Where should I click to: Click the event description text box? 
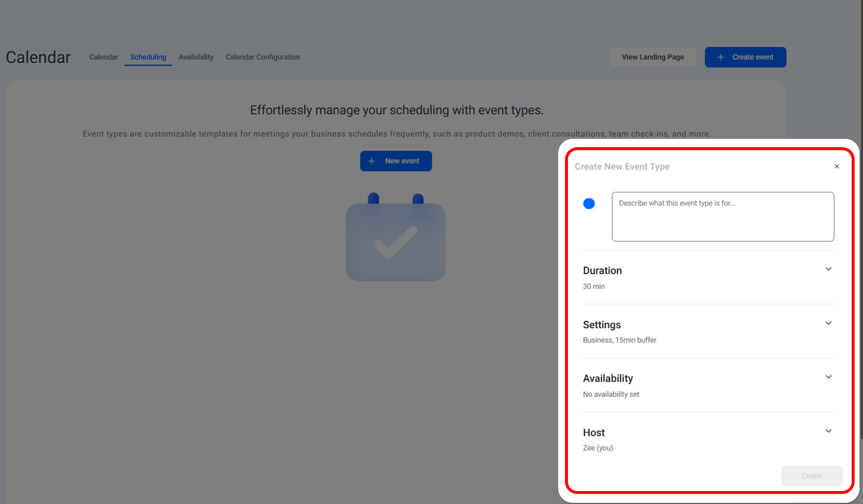point(723,217)
